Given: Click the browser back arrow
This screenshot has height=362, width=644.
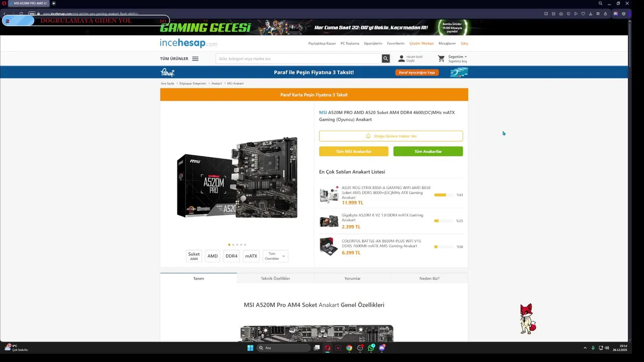Looking at the screenshot, I should pos(4,14).
